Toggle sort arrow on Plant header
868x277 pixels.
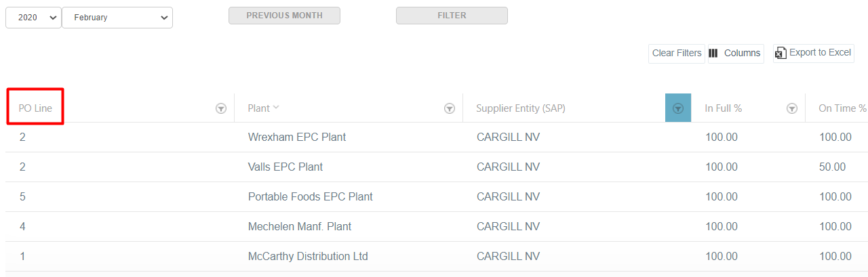[276, 108]
